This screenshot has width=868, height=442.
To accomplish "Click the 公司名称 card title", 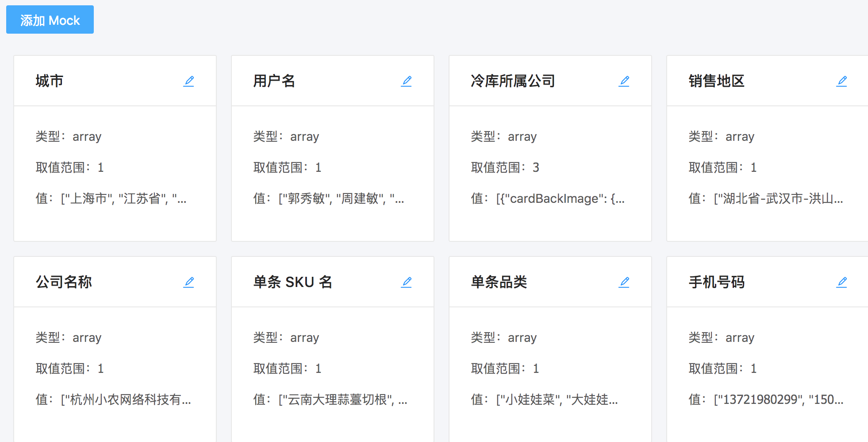I will 64,282.
